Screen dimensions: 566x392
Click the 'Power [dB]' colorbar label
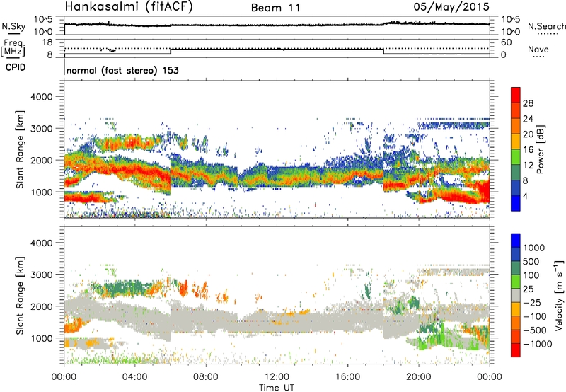tap(540, 149)
